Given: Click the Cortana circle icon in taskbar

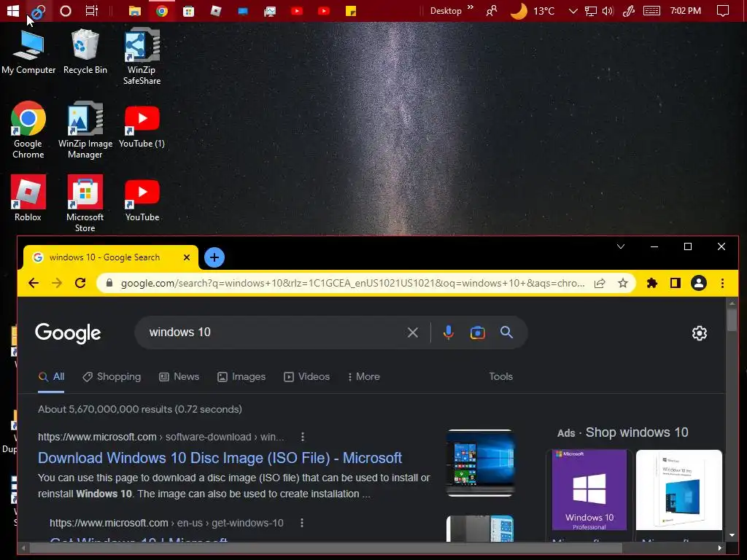Looking at the screenshot, I should 65,10.
